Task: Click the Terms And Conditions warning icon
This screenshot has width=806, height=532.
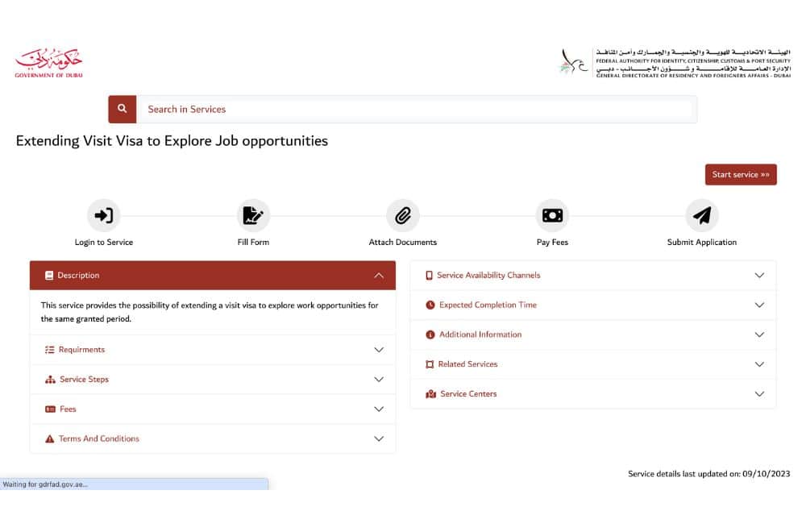Action: click(x=48, y=438)
